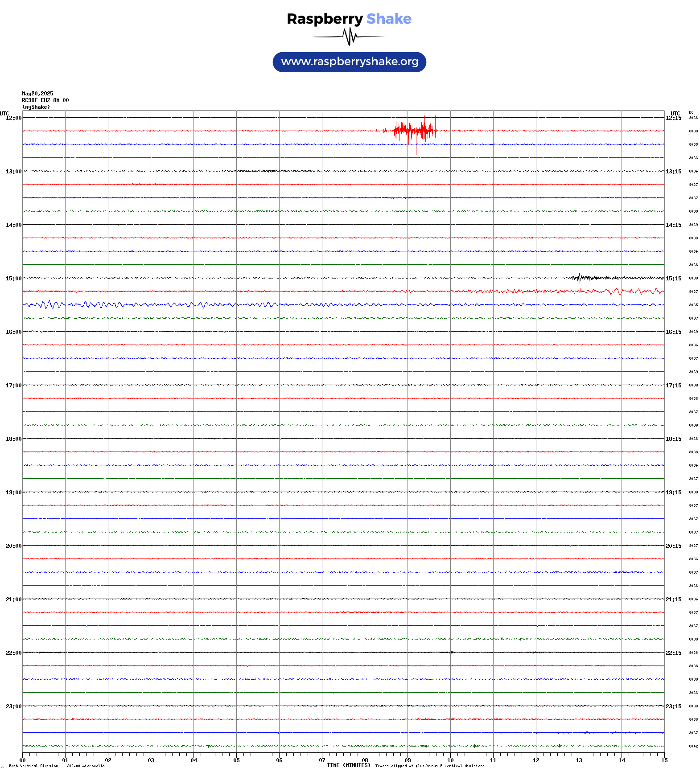Image resolution: width=700 pixels, height=772 pixels.
Task: Select the date text May20,2025
Action: (x=37, y=94)
